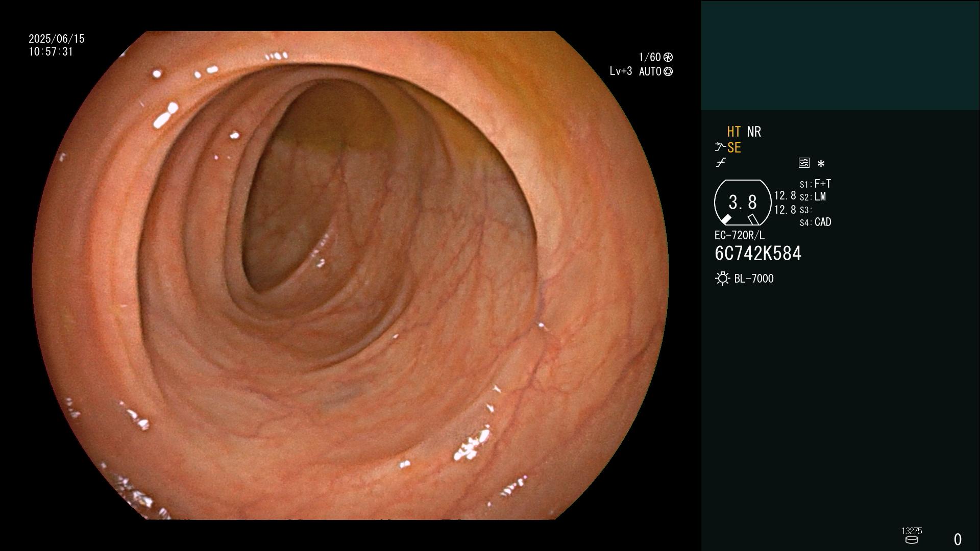Viewport: 980px width, 551px height.
Task: Click the BL-7000 light source label
Action: (754, 279)
